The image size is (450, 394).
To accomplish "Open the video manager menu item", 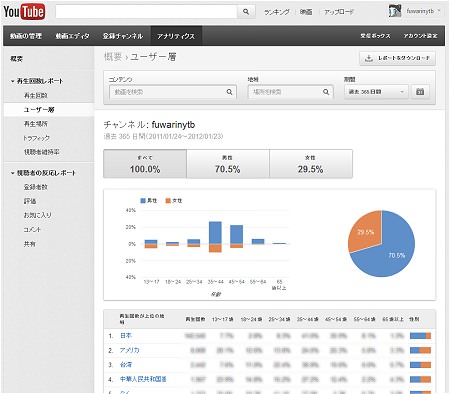I will point(26,36).
